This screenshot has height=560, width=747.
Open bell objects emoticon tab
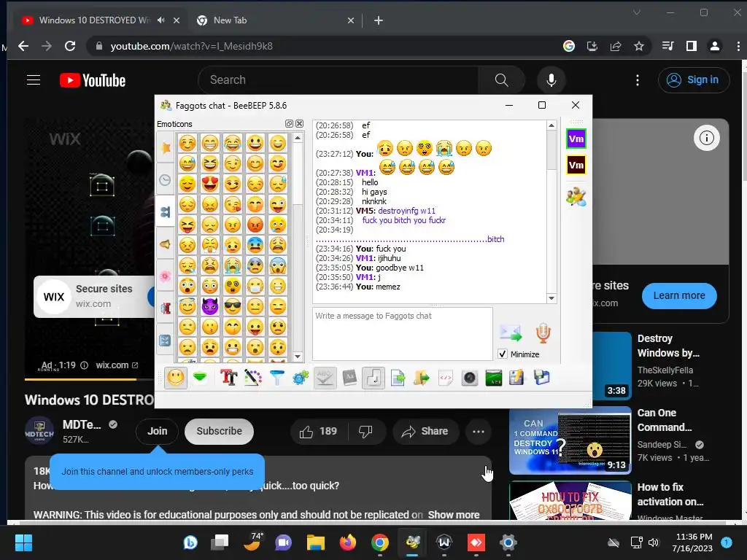pyautogui.click(x=165, y=244)
